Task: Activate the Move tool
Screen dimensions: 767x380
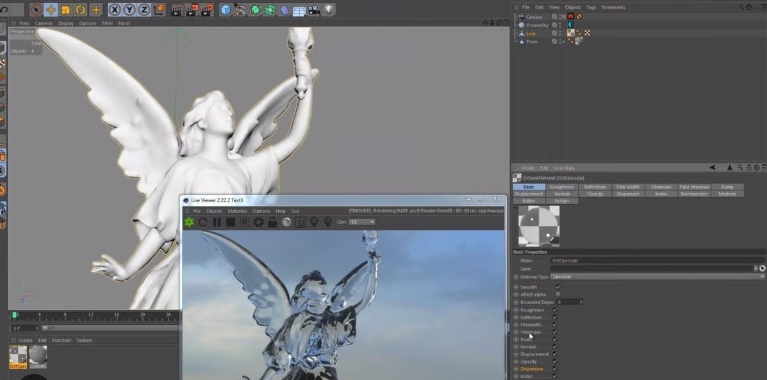Action: [51, 10]
